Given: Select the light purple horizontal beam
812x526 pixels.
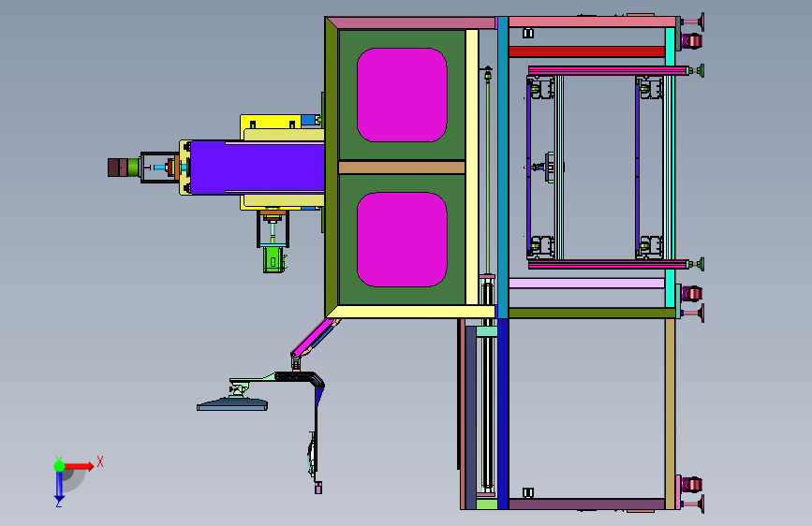Looking at the screenshot, I should [x=586, y=284].
